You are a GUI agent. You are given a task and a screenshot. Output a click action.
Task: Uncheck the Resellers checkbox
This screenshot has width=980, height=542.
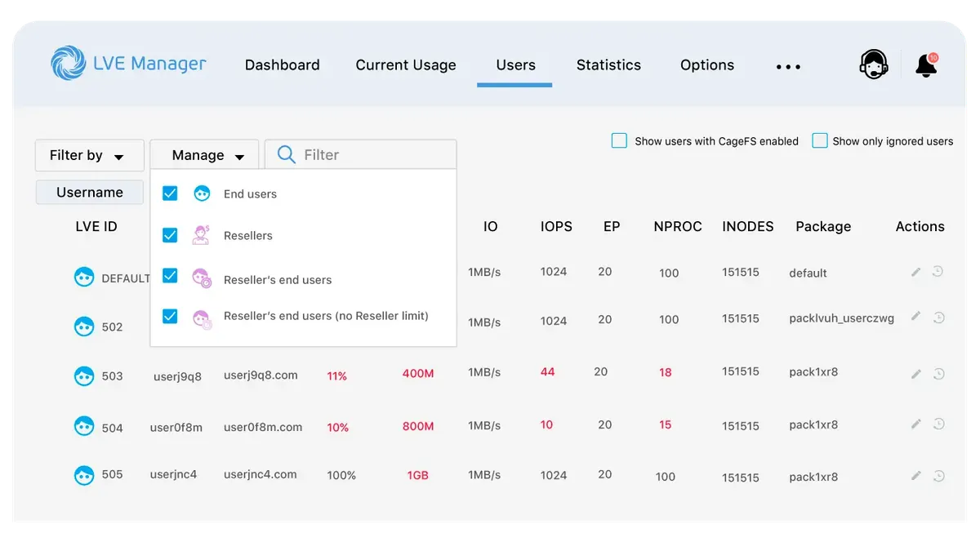click(170, 235)
